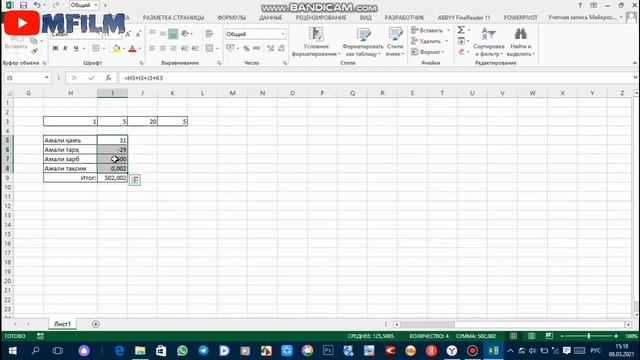Click the Auto Fill Options icon

point(135,180)
